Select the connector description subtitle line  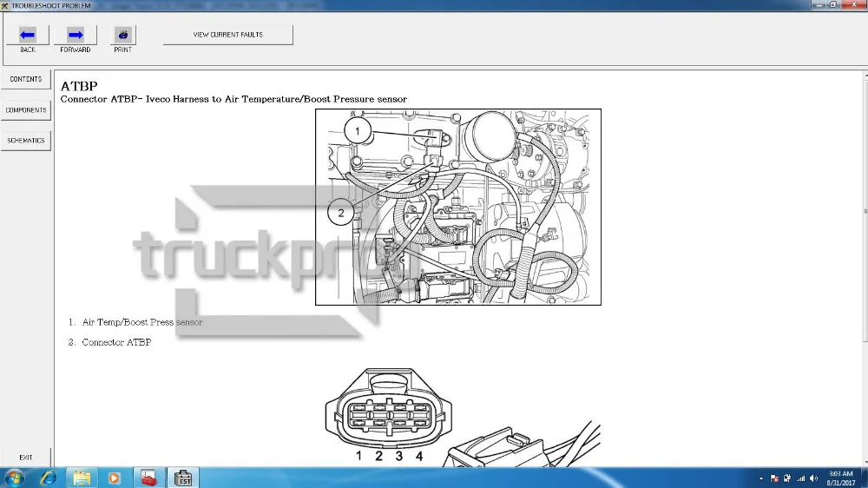233,99
